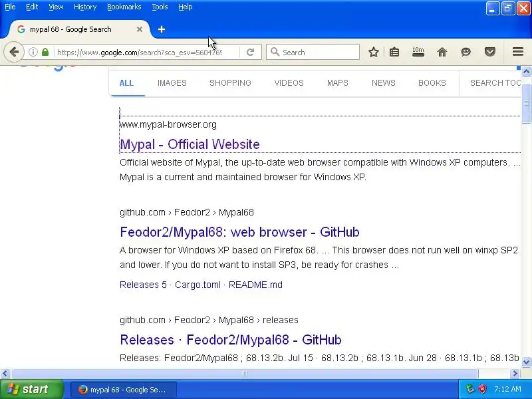Click the safely remove hardware tray icon
Image resolution: width=532 pixels, height=399 pixels.
click(x=470, y=389)
